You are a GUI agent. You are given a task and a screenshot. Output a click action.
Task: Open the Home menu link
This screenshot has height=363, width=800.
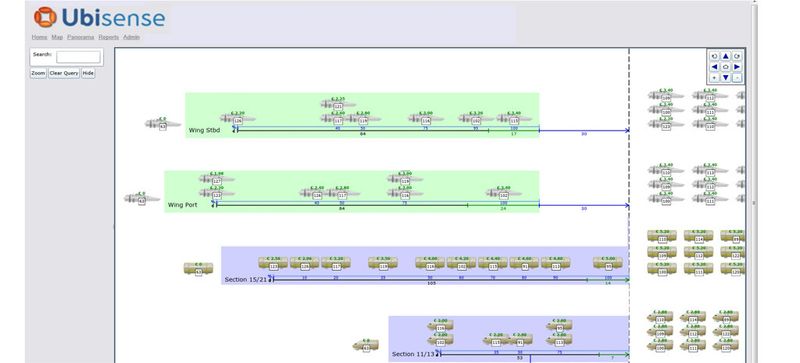(39, 37)
